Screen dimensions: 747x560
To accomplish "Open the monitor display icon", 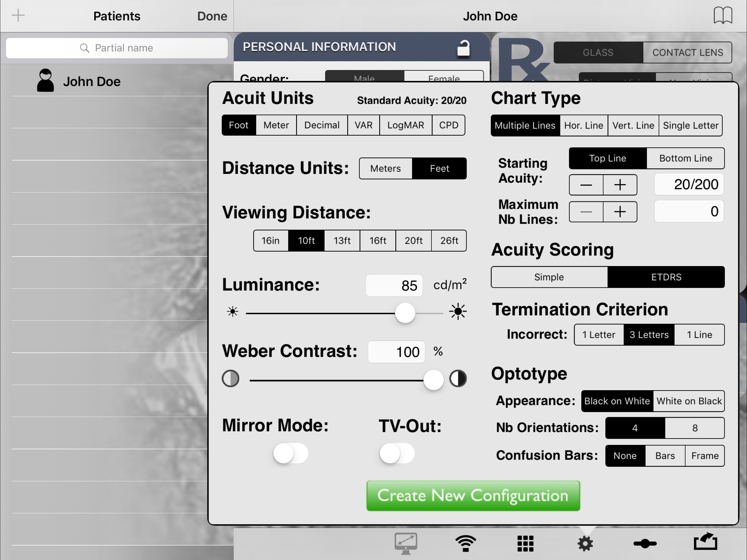I will [405, 543].
